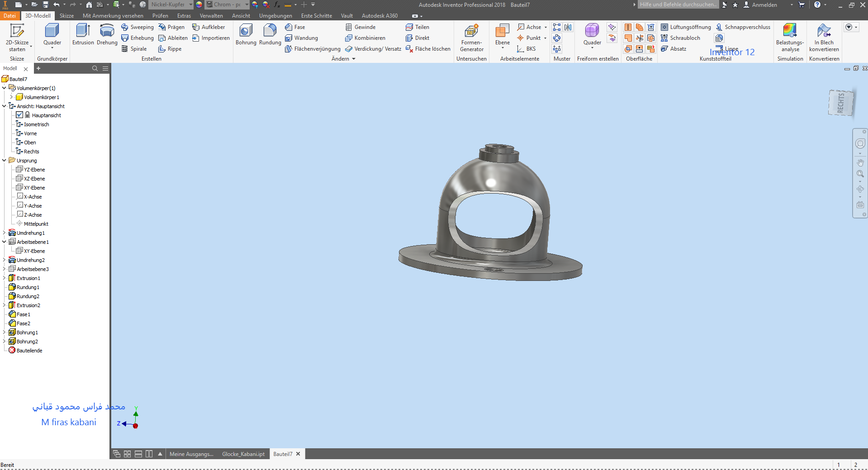Switch to the Skizze ribbon tab
Viewport: 868px width, 470px height.
(x=66, y=16)
